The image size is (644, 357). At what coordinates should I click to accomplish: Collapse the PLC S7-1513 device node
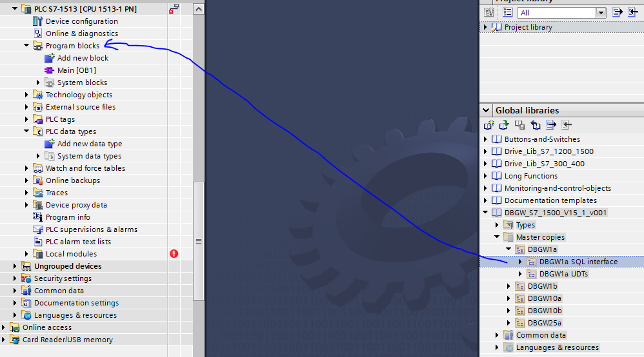(15, 8)
